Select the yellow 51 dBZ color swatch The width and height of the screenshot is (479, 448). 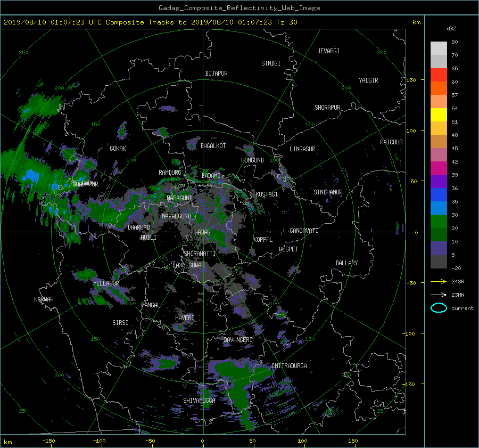(x=439, y=115)
